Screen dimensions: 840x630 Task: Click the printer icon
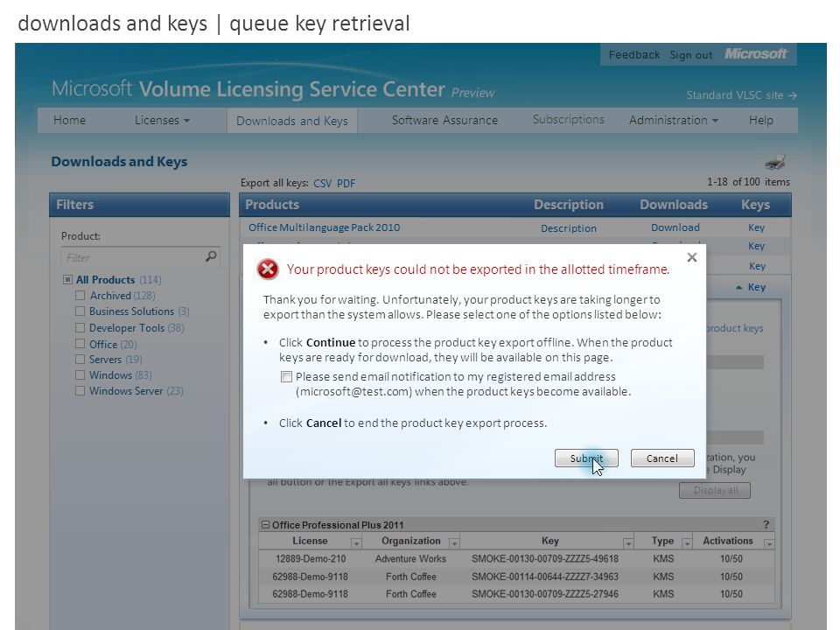click(x=774, y=161)
